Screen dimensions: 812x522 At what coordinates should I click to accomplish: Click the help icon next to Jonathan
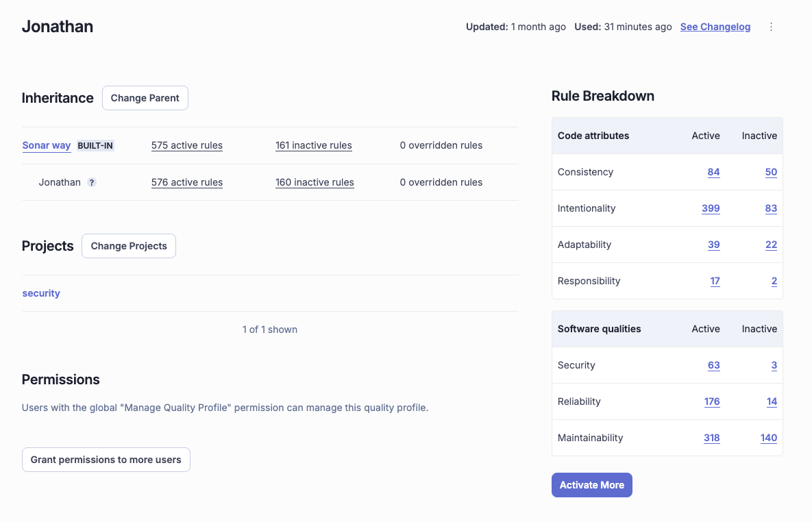pos(92,183)
